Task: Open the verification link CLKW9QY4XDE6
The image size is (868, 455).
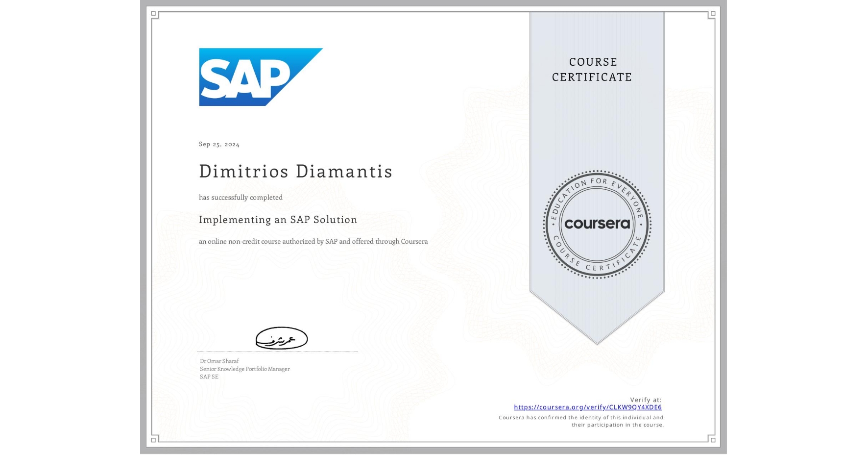Action: click(587, 407)
